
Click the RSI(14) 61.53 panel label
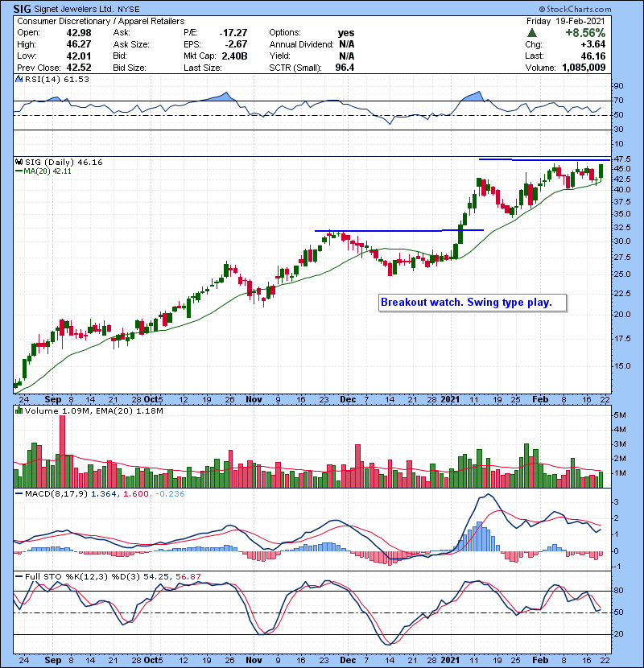point(56,79)
